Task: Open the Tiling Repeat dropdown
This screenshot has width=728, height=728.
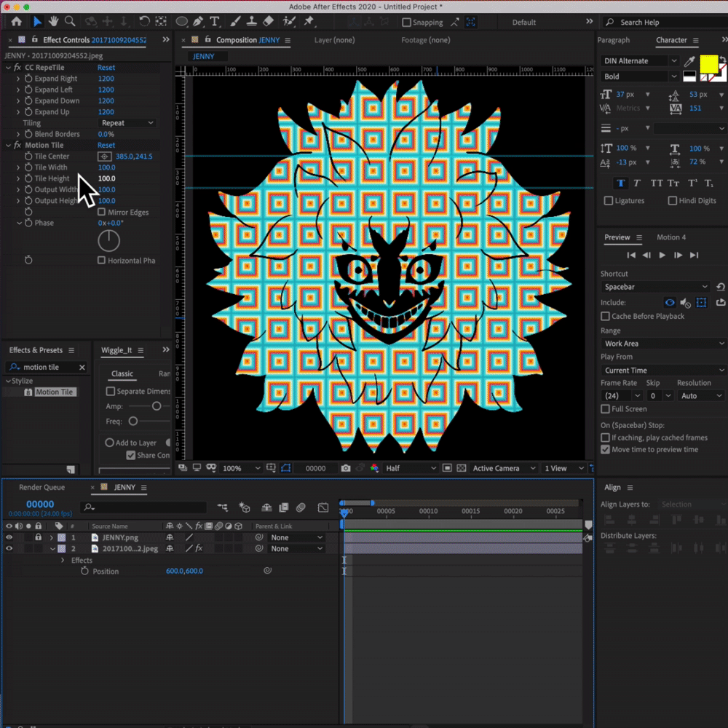Action: 127,123
